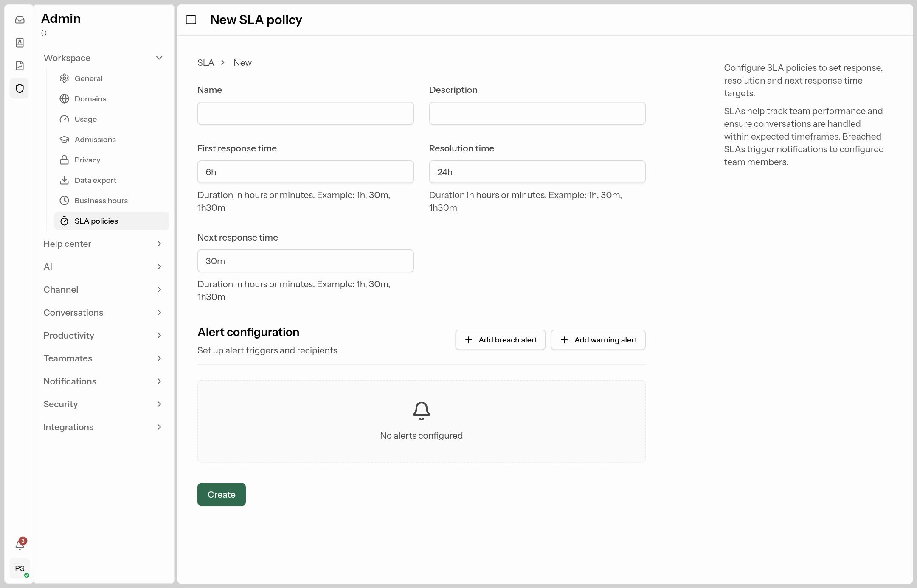
Task: Expand the Help center section
Action: [x=103, y=244]
